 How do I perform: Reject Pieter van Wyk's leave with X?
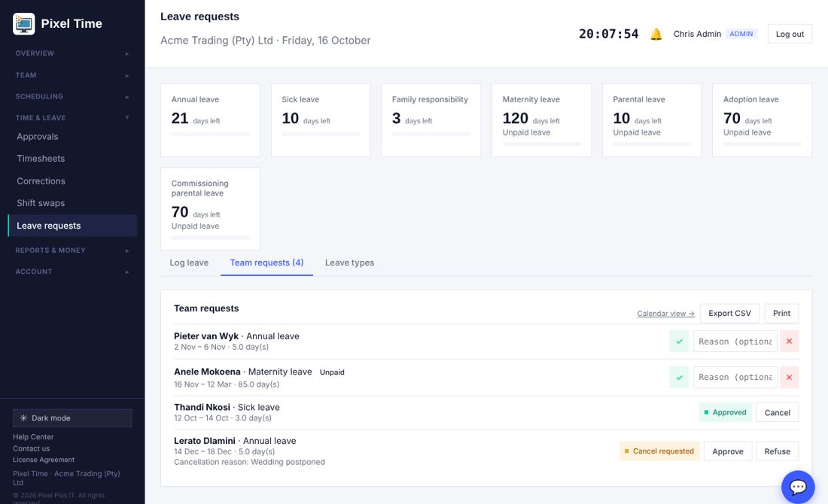coord(790,342)
